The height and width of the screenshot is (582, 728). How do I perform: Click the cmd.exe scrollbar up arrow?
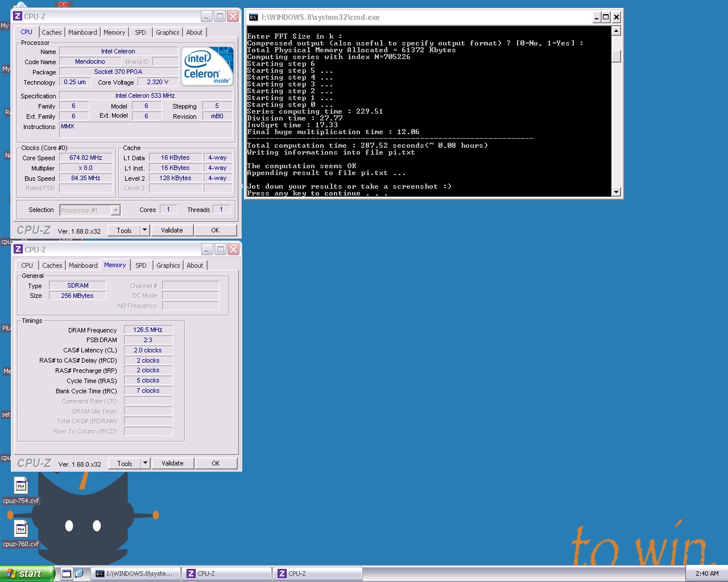tap(616, 31)
